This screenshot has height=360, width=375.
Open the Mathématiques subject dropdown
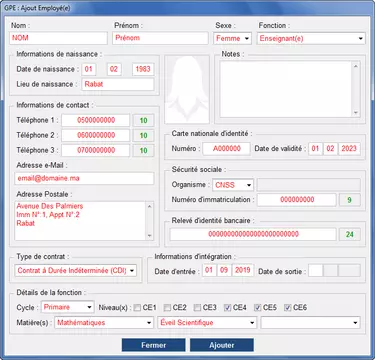tap(104, 323)
